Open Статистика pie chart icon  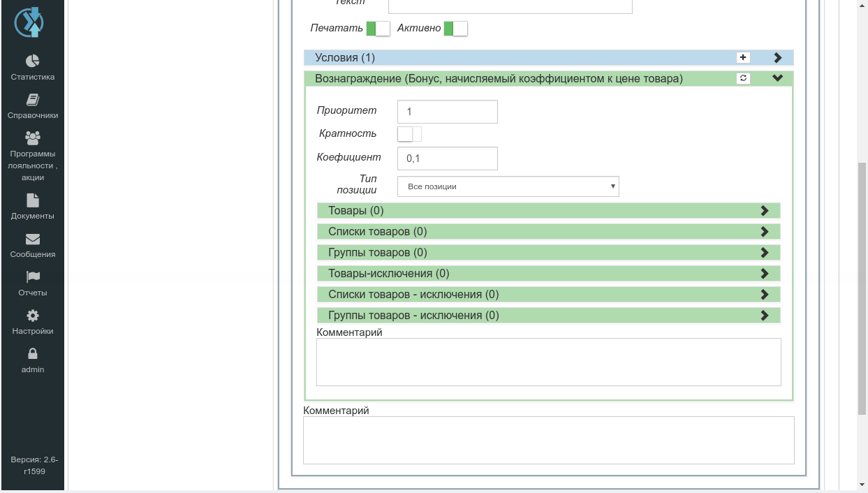click(33, 61)
